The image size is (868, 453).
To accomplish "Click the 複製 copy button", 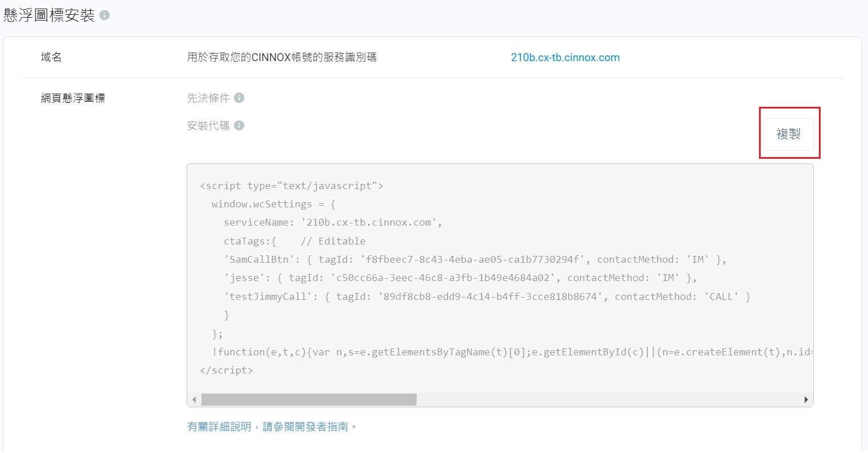I will pos(788,134).
